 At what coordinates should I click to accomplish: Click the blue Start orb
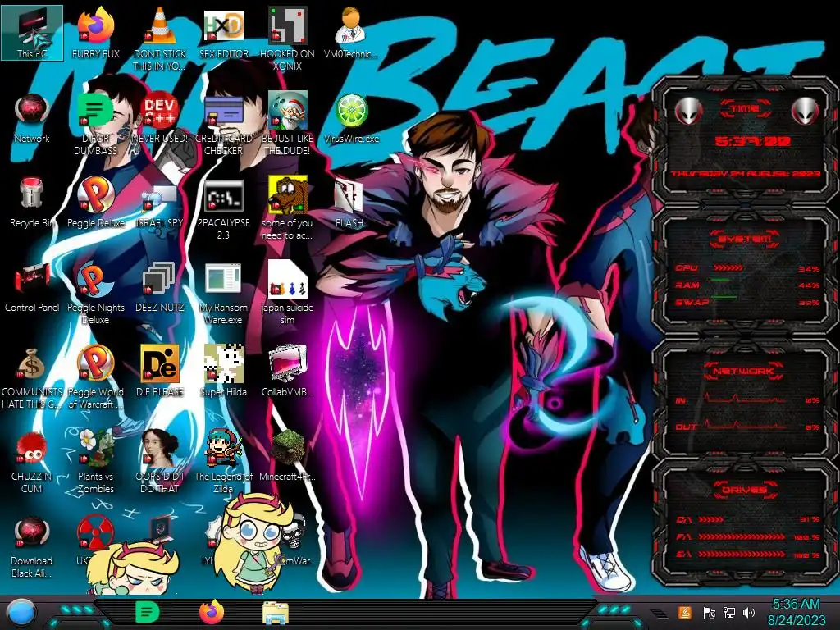[21, 614]
